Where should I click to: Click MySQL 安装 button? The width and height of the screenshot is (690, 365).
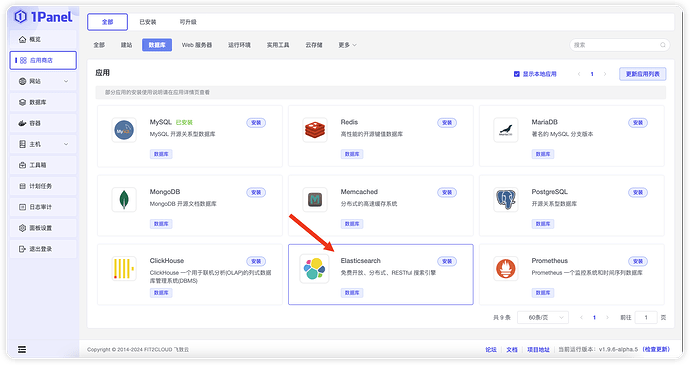pyautogui.click(x=256, y=123)
